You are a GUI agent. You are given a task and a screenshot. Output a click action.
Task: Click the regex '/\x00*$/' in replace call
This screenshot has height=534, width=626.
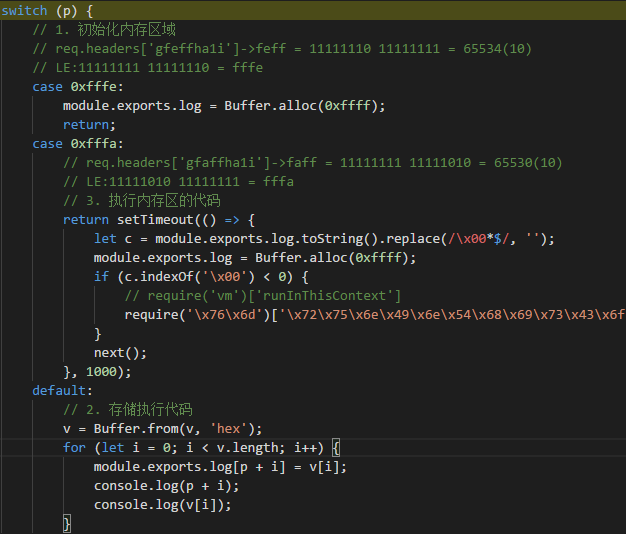479,239
